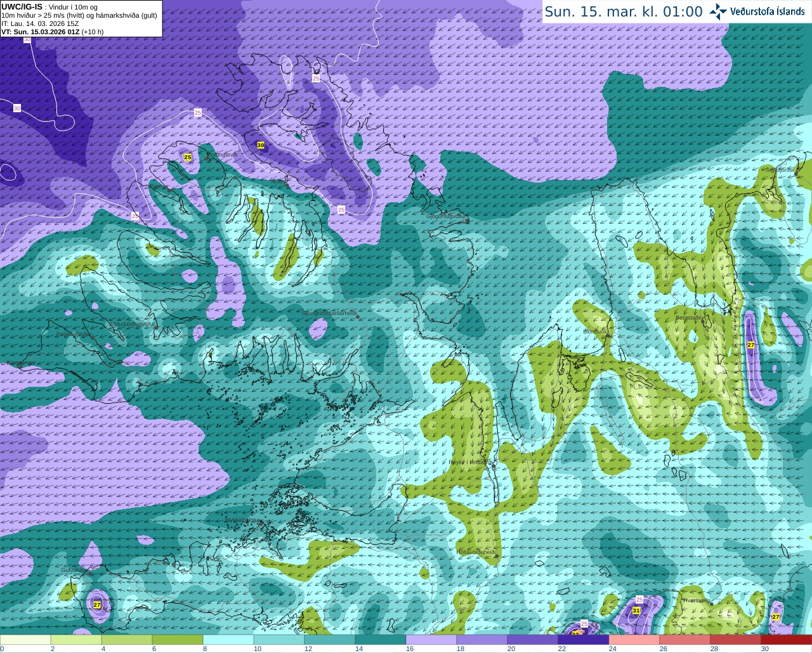Click the Reykir í Hrútafirði station label

(470, 462)
